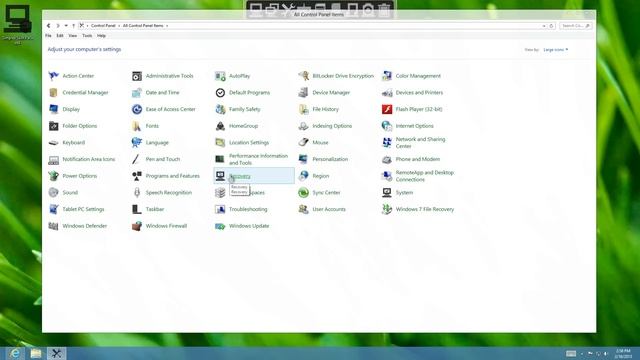Open Internet Explorer from the taskbar
The width and height of the screenshot is (640, 360).
pyautogui.click(x=15, y=353)
